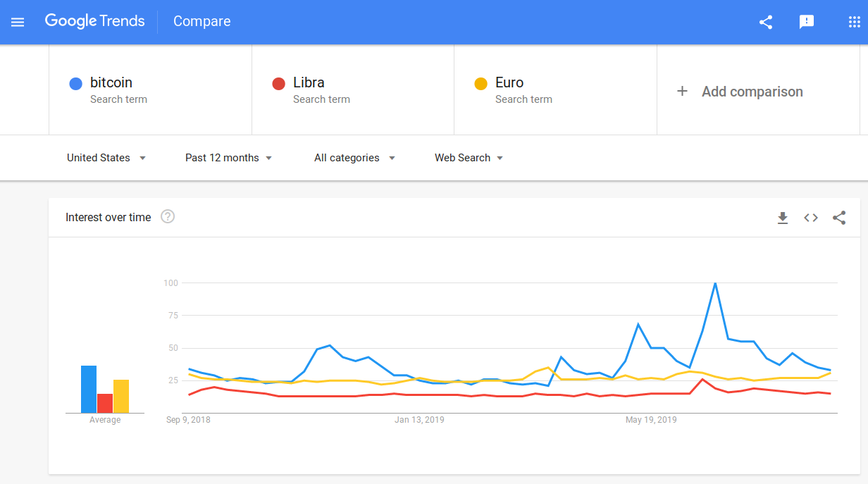Screen dimensions: 868x484
Task: Edit the bitcoin search term
Action: pos(111,83)
